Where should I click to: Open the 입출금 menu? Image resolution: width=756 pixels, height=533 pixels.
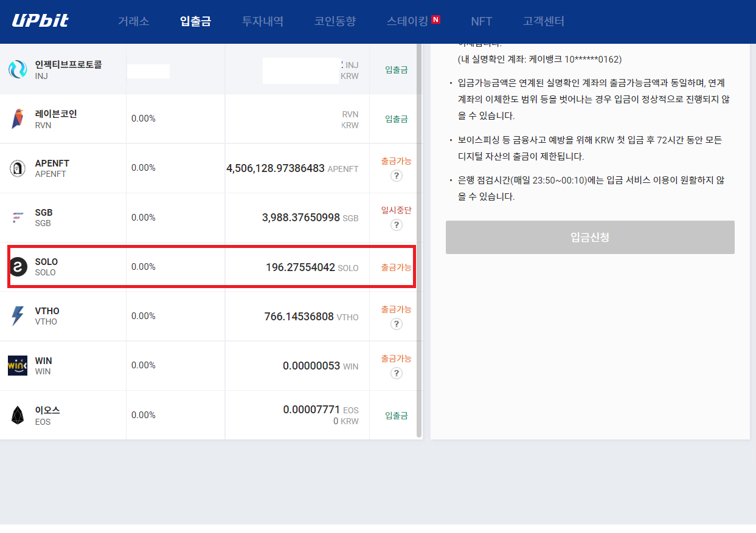point(195,21)
